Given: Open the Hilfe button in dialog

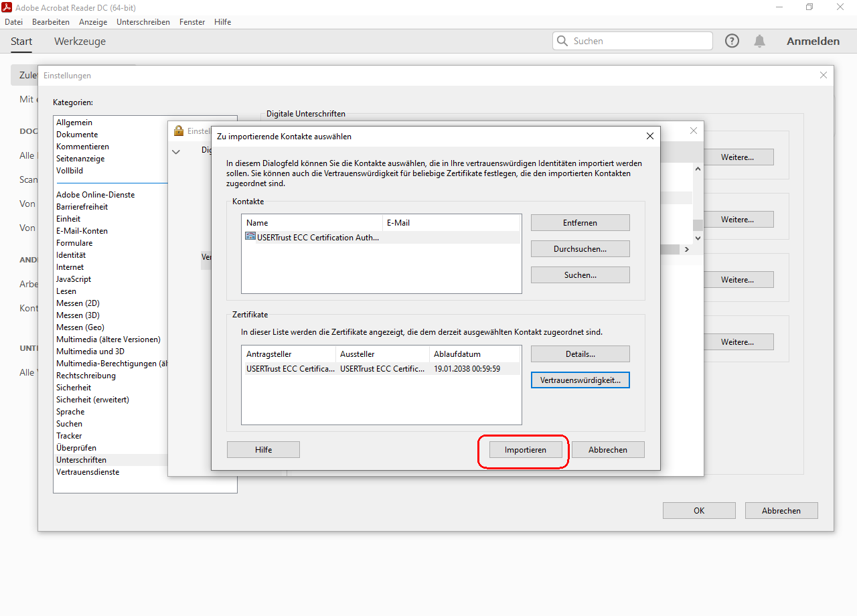Looking at the screenshot, I should click(x=263, y=450).
